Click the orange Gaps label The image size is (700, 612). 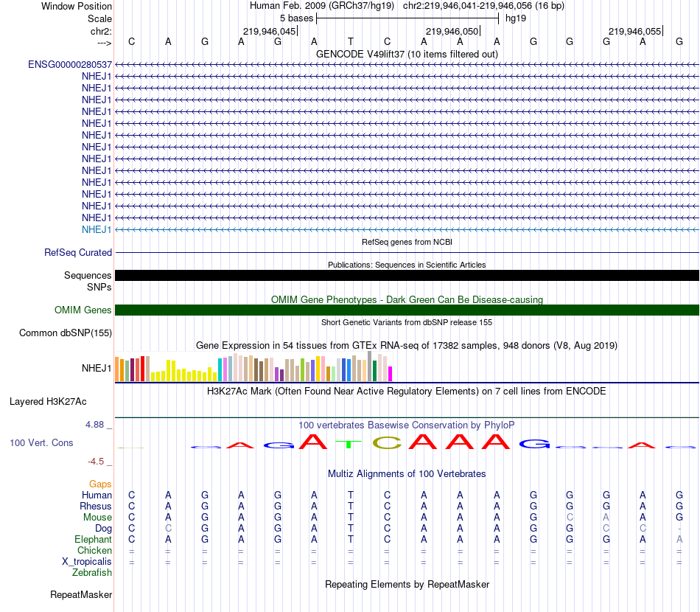(x=100, y=484)
